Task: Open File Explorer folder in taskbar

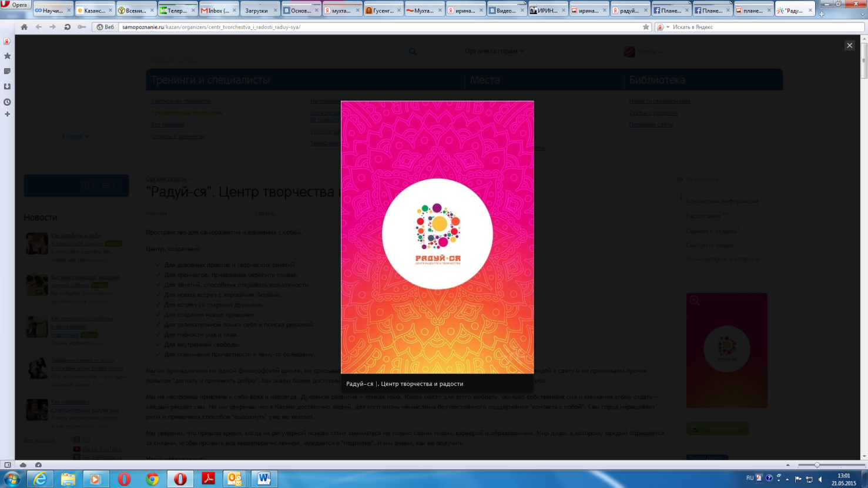Action: point(68,479)
